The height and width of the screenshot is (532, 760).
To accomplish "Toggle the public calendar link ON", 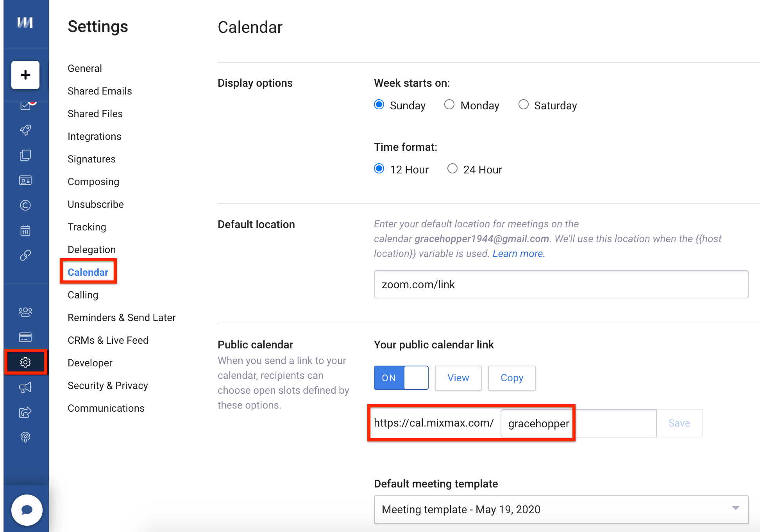I will tap(400, 377).
